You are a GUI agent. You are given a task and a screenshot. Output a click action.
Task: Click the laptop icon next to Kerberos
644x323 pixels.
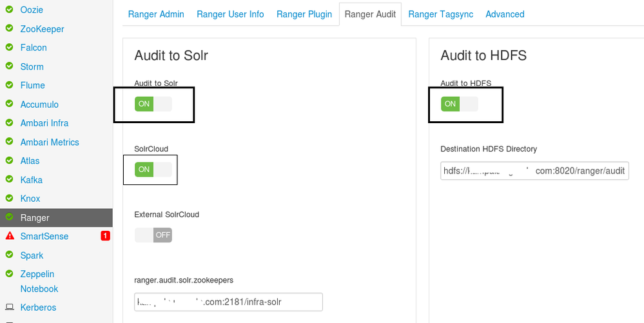10,308
